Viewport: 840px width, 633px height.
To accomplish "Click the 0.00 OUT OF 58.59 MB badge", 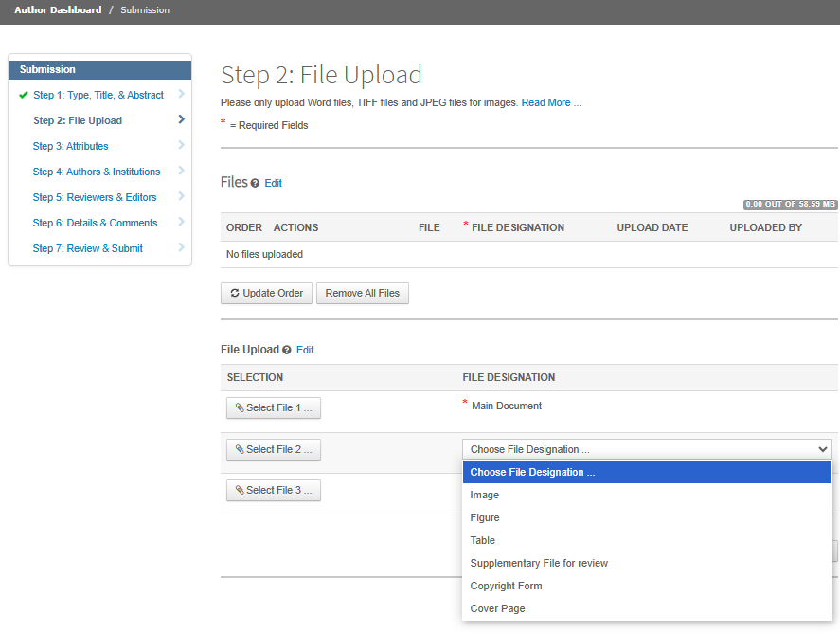I will (790, 205).
